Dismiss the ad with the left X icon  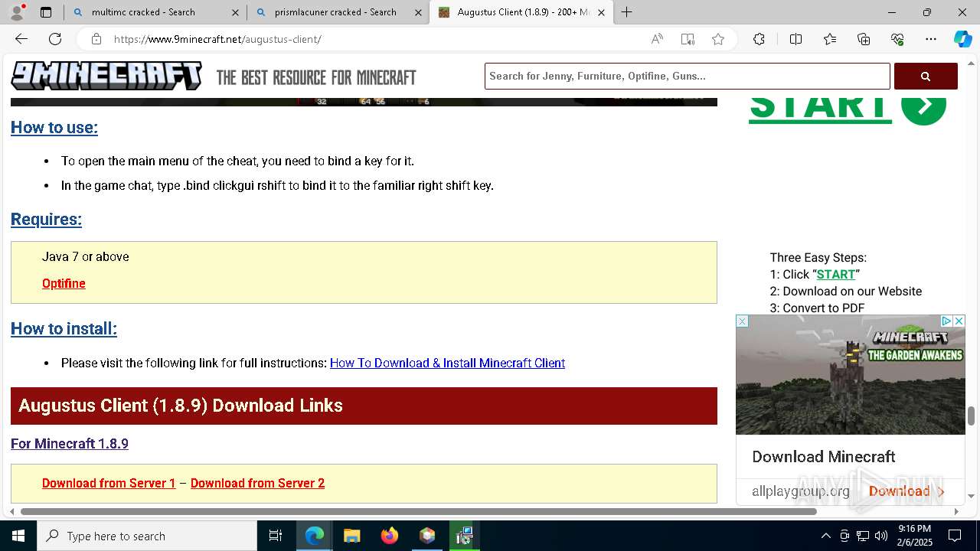742,321
